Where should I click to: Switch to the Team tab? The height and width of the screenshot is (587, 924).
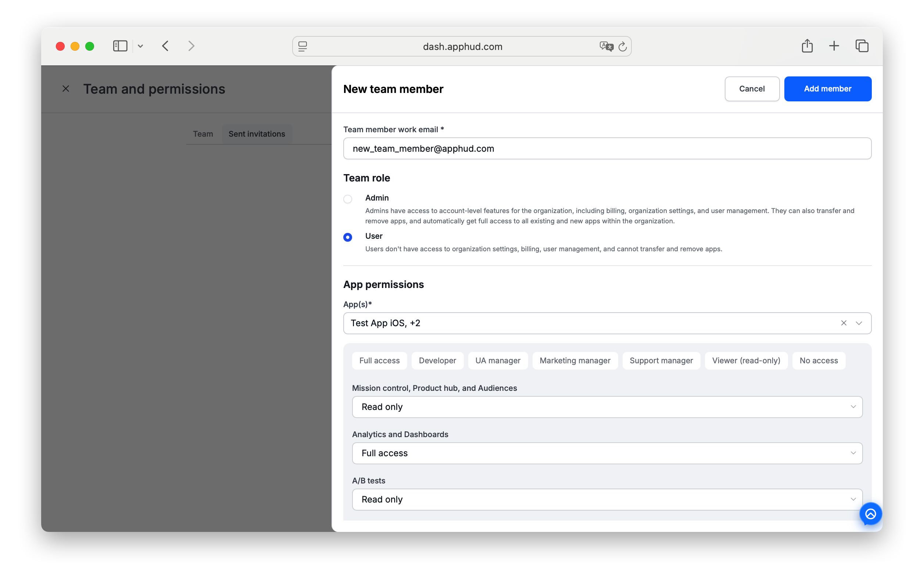(x=203, y=134)
